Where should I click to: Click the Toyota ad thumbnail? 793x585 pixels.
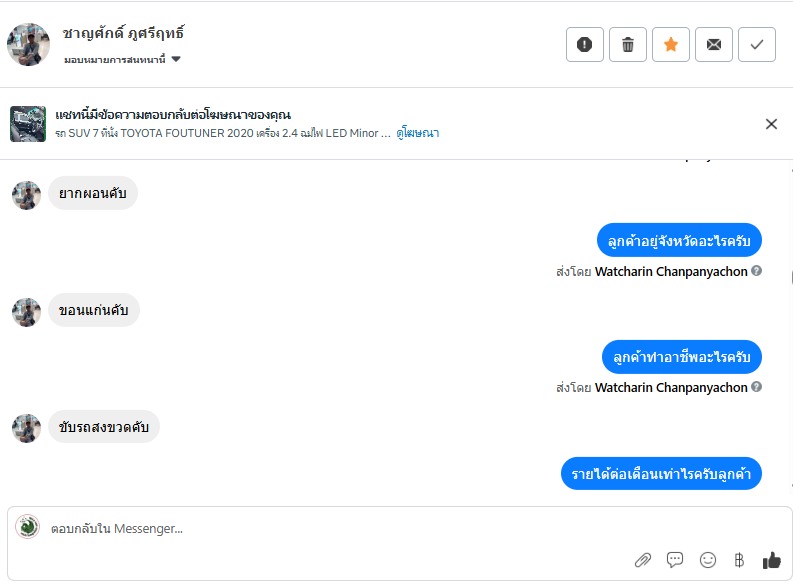(28, 124)
